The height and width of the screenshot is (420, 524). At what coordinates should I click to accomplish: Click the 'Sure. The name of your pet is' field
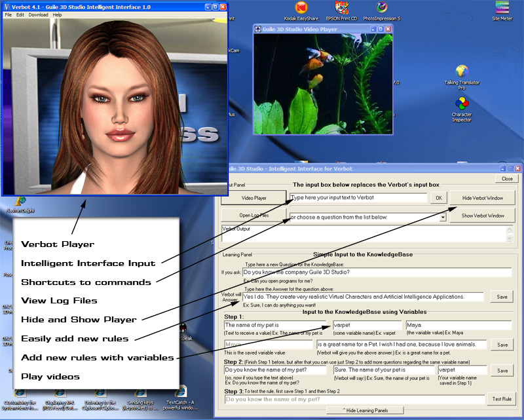(384, 370)
